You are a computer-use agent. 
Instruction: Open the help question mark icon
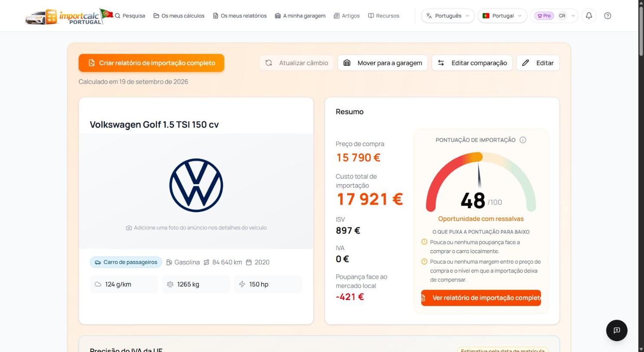click(x=608, y=16)
